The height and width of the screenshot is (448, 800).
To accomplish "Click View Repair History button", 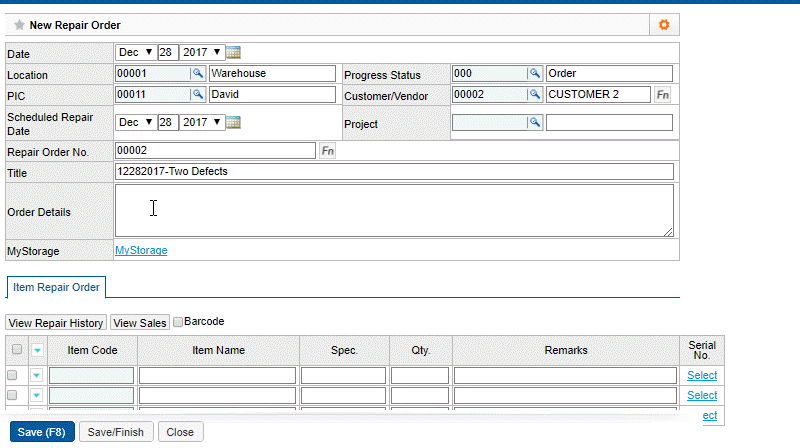I will (x=56, y=323).
